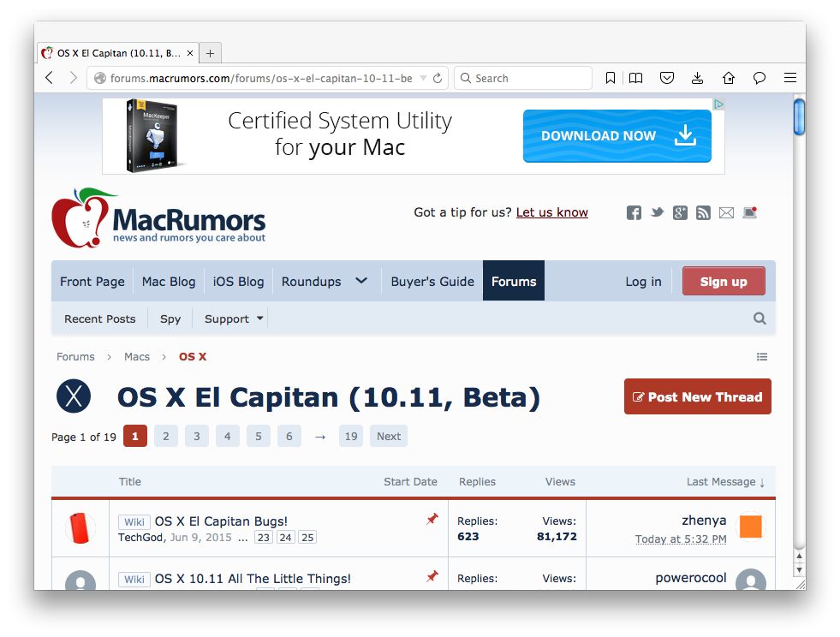Viewport: 840px width, 637px height.
Task: Go to page 5 of threads
Action: point(259,436)
